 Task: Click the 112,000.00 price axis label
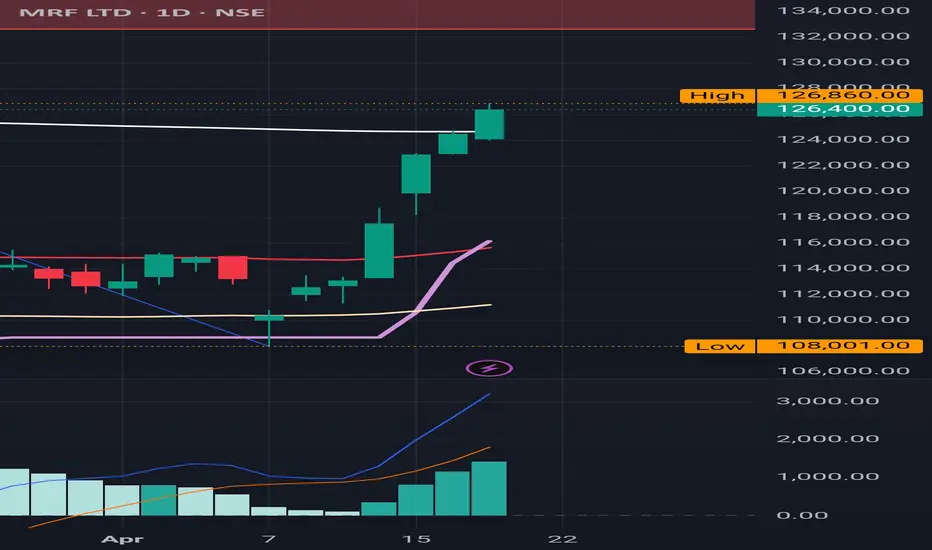tap(843, 294)
